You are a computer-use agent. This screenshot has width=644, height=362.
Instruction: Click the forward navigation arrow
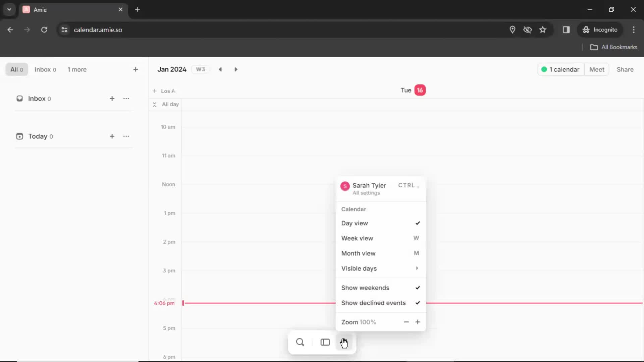tap(236, 69)
